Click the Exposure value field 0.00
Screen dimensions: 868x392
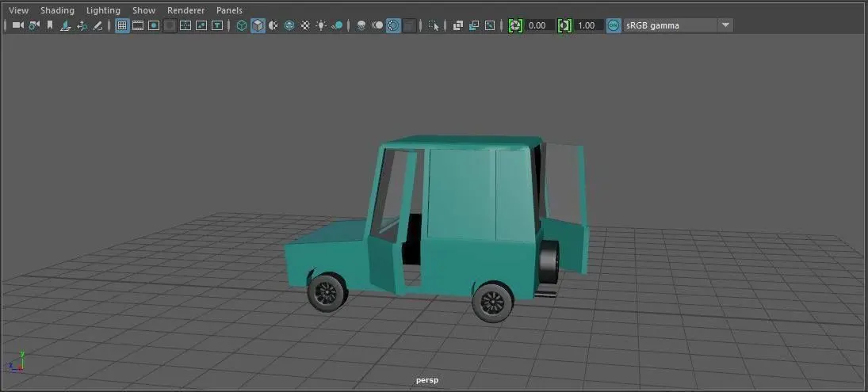pyautogui.click(x=539, y=25)
